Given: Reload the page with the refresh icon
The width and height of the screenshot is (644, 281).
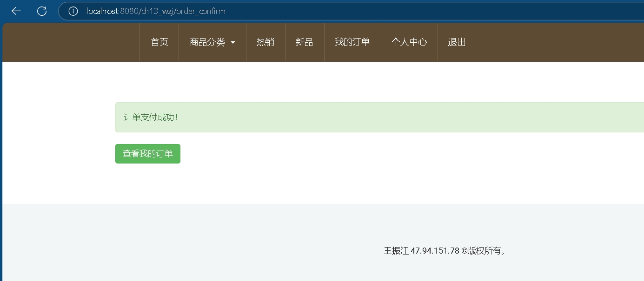Looking at the screenshot, I should click(x=42, y=11).
